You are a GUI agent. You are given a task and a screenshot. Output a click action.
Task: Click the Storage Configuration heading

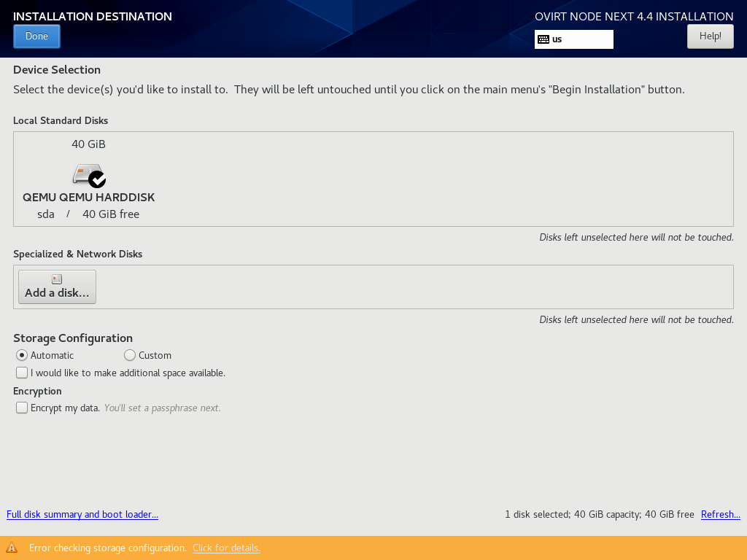tap(73, 338)
